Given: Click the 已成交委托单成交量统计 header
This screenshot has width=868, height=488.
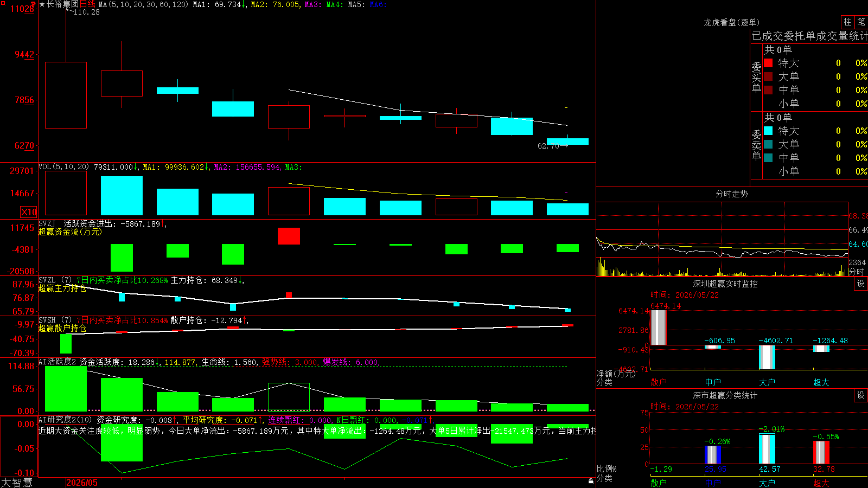Looking at the screenshot, I should [809, 36].
